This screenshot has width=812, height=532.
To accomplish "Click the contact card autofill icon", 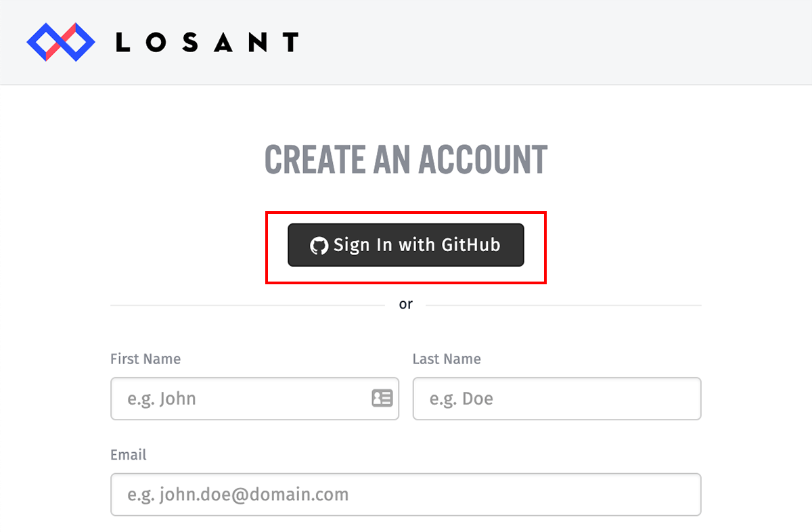I will (382, 398).
